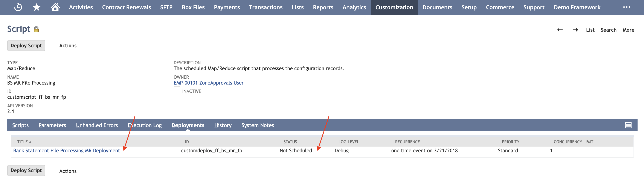Image resolution: width=644 pixels, height=179 pixels.
Task: Open the Analytics menu
Action: (x=354, y=7)
